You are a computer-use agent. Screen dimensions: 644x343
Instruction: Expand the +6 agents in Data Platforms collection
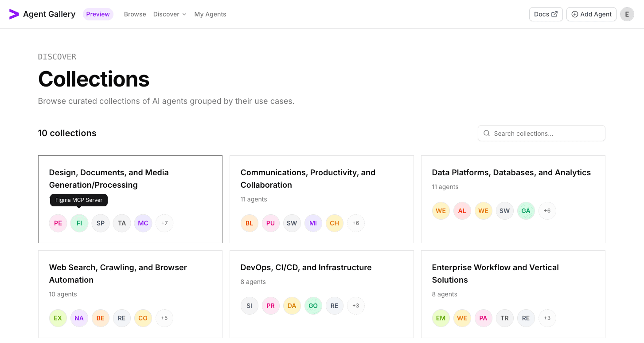tap(547, 211)
